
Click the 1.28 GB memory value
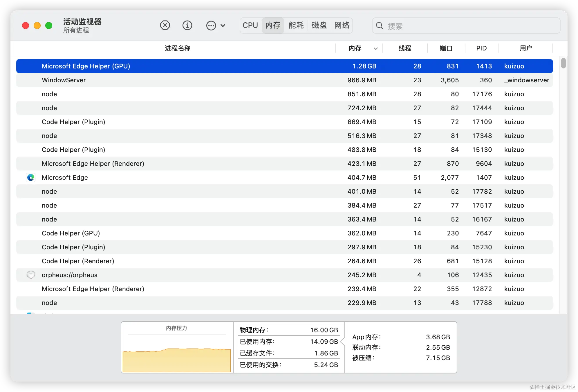coord(364,66)
